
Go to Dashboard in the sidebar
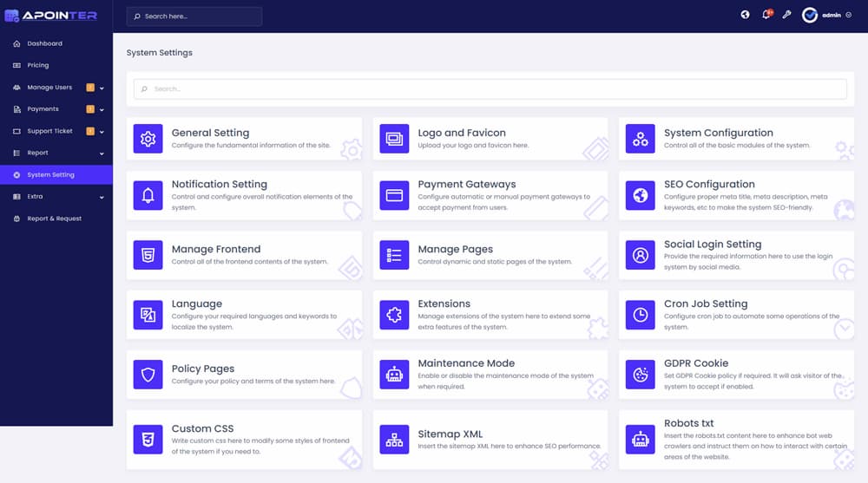[56, 43]
